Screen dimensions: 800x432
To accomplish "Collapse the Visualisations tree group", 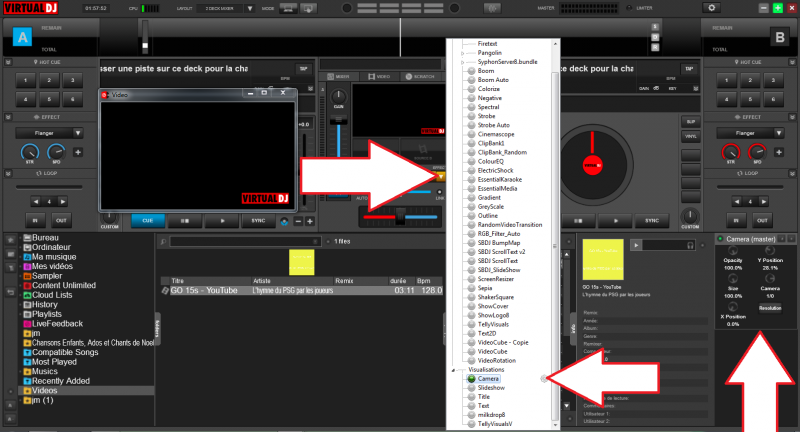I will [453, 370].
